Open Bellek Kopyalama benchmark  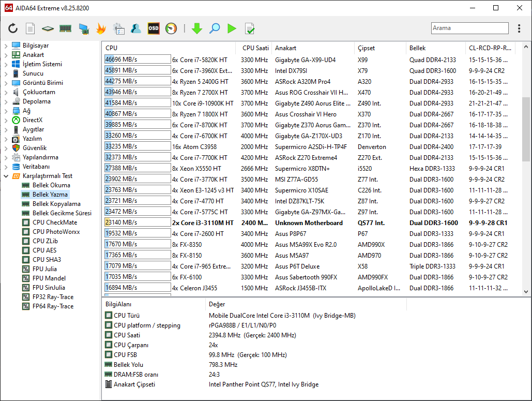click(56, 204)
